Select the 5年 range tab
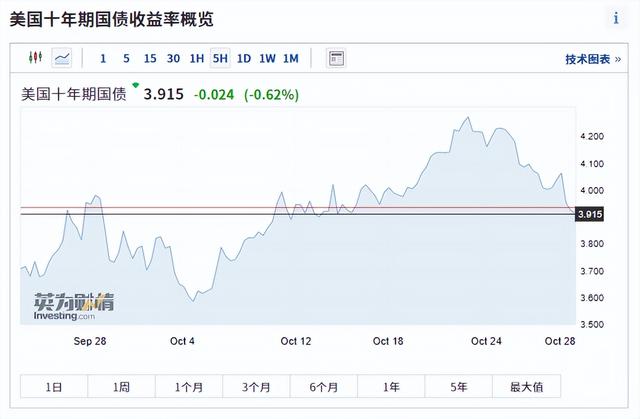 coord(459,386)
